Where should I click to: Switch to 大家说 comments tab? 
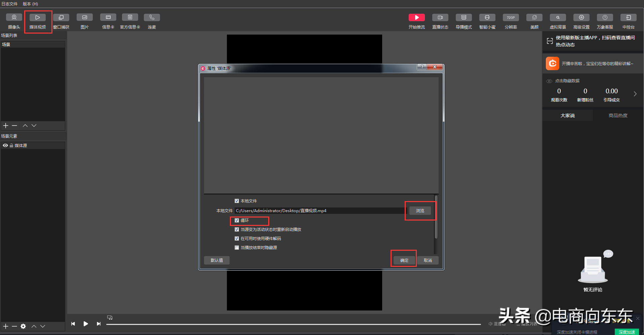(x=567, y=115)
